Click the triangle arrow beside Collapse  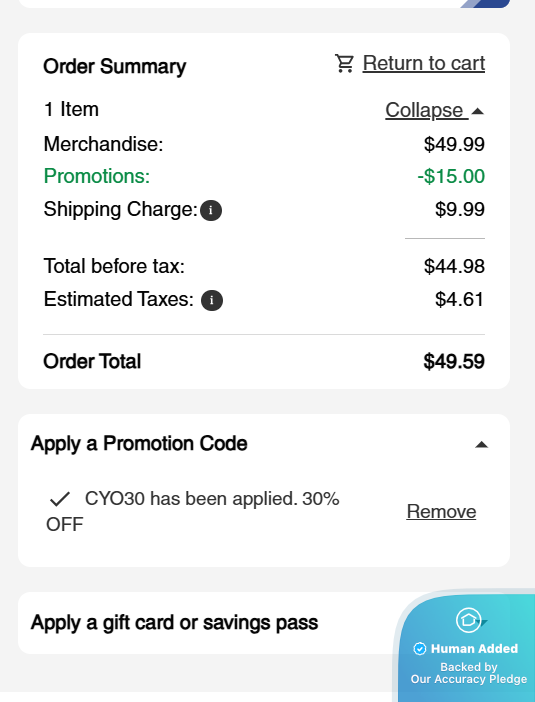tap(478, 111)
